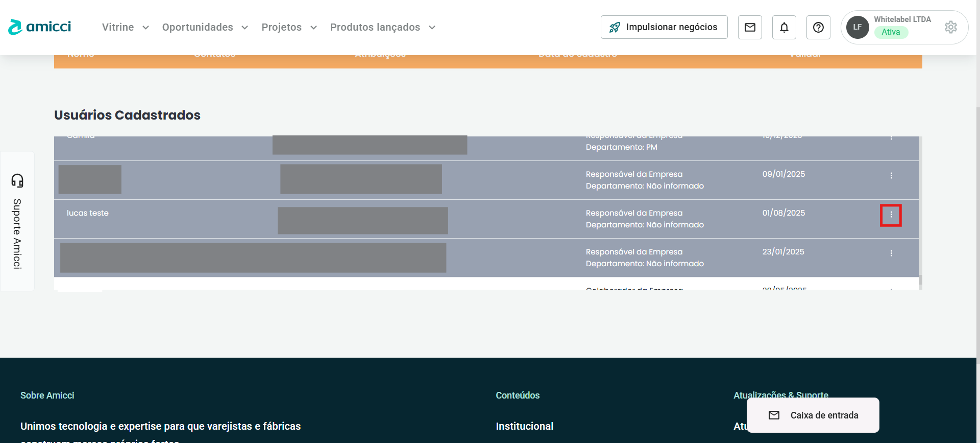Click the Ativa status badge
The height and width of the screenshot is (443, 980).
point(891,32)
